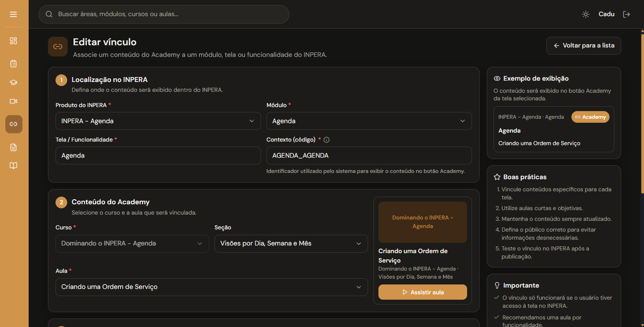The width and height of the screenshot is (644, 327).
Task: Click "INPERA – Agenda · Agenda" breadcrumb text
Action: click(x=531, y=117)
